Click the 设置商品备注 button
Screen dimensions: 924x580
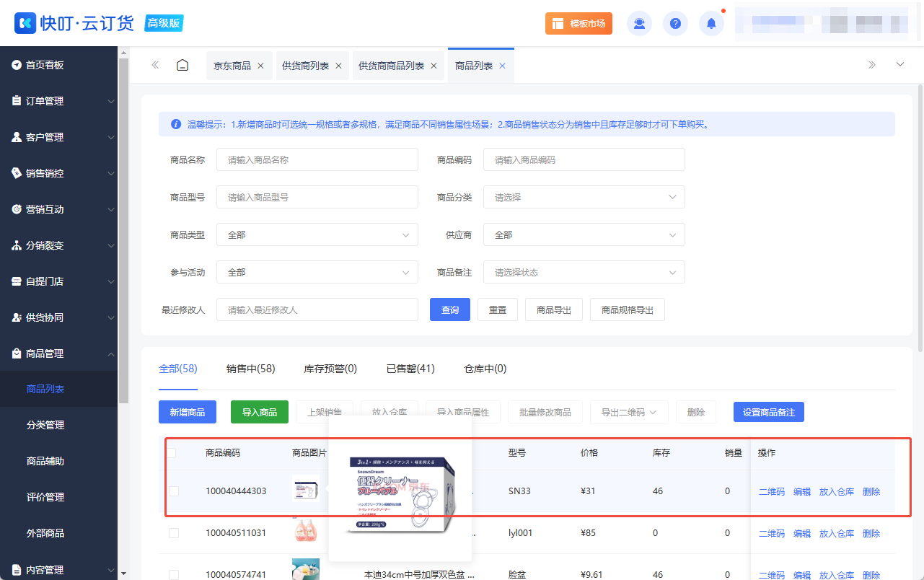[x=769, y=412]
